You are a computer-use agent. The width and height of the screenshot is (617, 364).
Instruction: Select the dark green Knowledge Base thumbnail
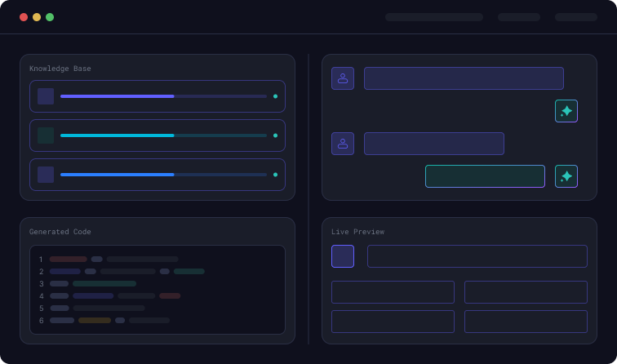pyautogui.click(x=46, y=135)
